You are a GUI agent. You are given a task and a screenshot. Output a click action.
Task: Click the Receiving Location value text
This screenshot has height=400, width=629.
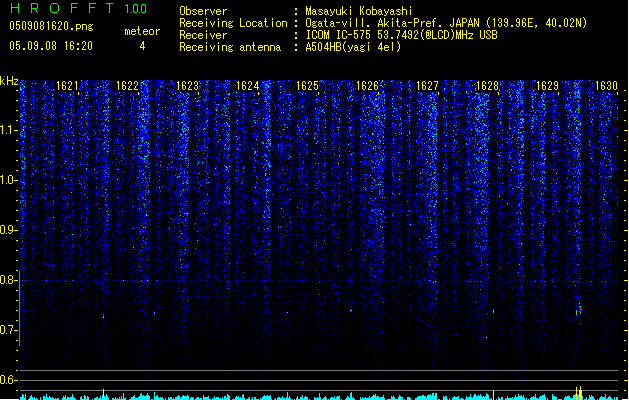(x=446, y=23)
